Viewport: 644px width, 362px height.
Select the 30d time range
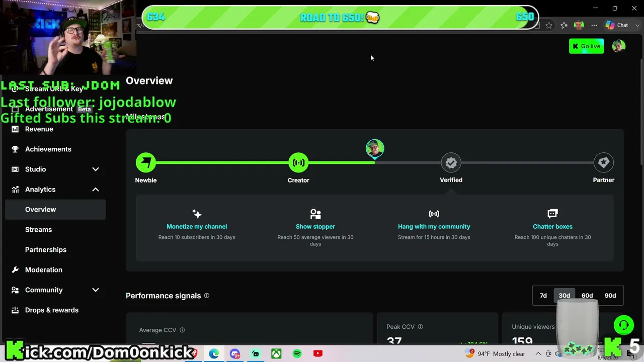(x=565, y=296)
